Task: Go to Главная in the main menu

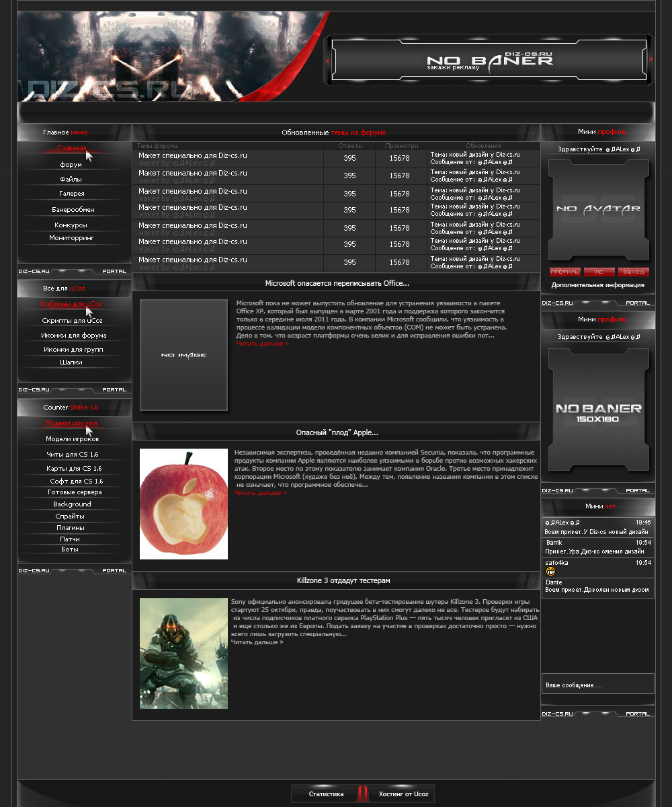Action: click(x=72, y=148)
